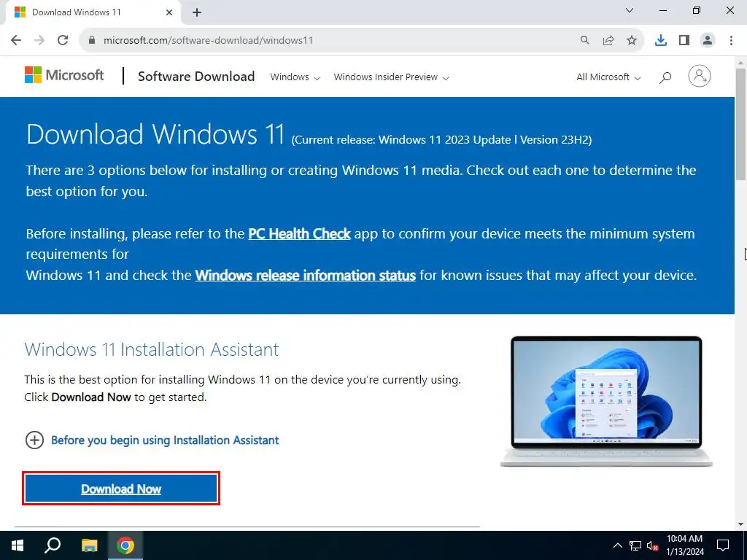Expand Windows Insider Preview menu

coord(391,77)
